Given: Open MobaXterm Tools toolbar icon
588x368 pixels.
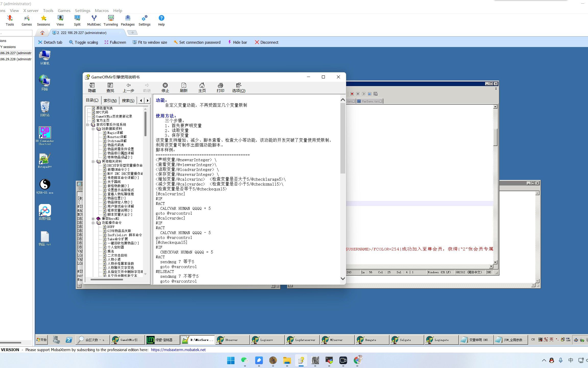Looking at the screenshot, I should point(10,20).
